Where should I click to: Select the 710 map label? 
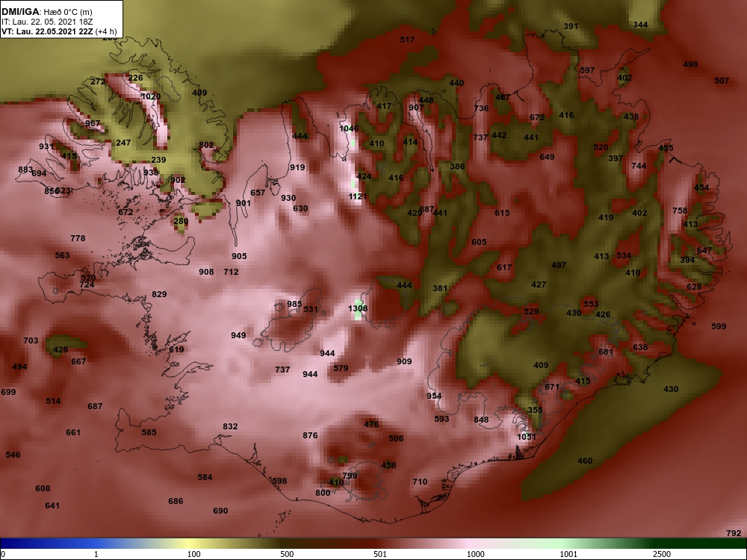pos(420,482)
